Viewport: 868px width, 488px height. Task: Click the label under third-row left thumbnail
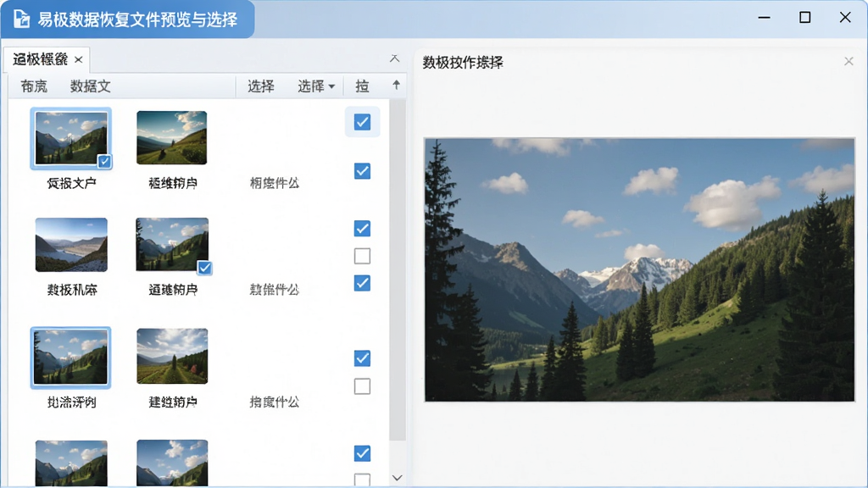point(71,402)
